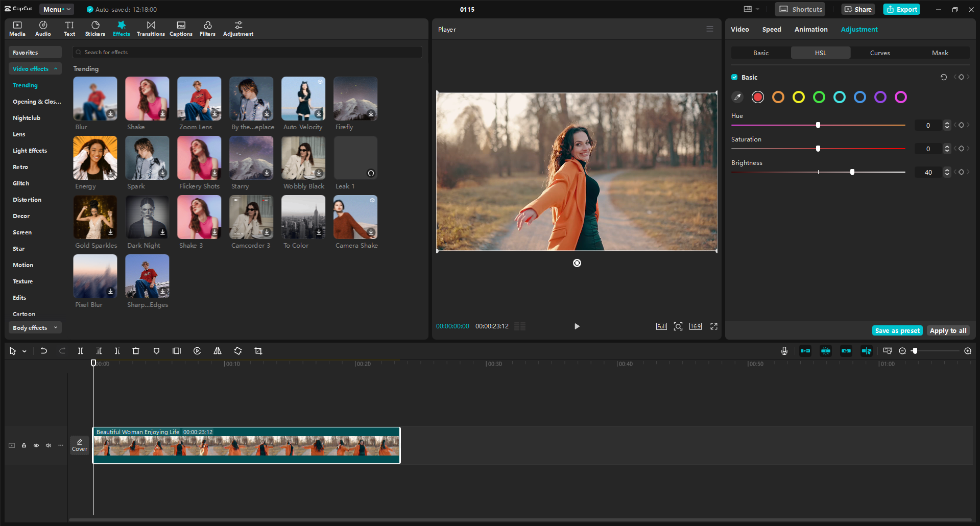Open the Mask tool above the timeline

click(156, 351)
